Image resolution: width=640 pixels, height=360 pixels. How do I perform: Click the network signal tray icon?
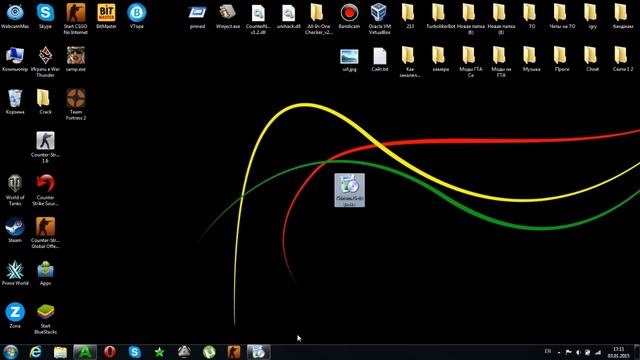click(x=598, y=352)
